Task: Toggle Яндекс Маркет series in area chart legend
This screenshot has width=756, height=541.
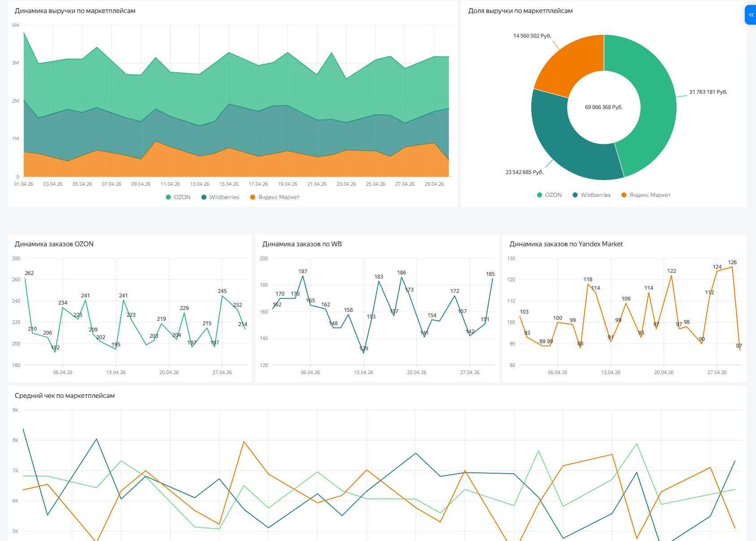Action: point(275,197)
